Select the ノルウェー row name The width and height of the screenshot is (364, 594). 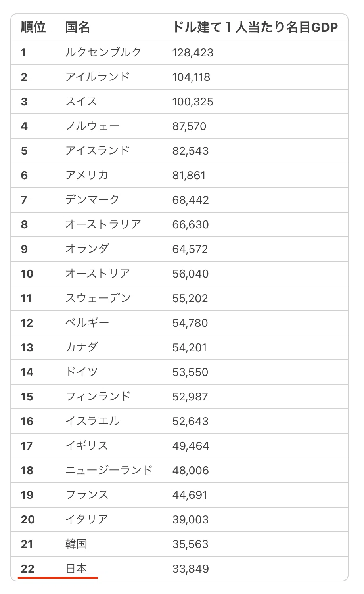[x=92, y=126]
